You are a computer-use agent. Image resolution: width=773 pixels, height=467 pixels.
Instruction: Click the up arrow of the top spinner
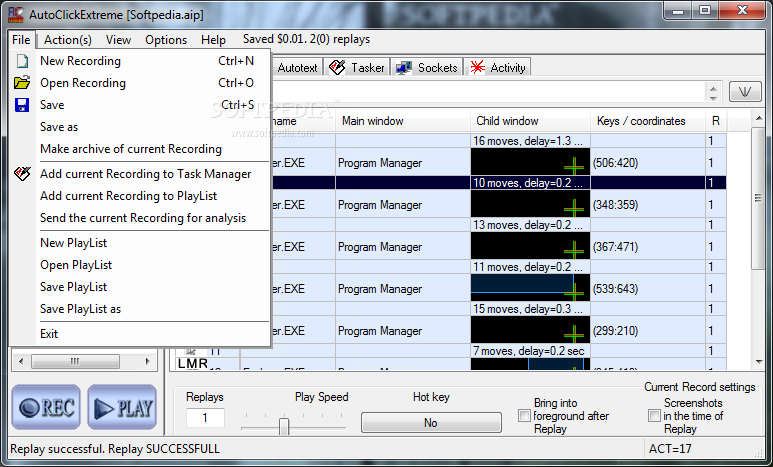pyautogui.click(x=713, y=88)
